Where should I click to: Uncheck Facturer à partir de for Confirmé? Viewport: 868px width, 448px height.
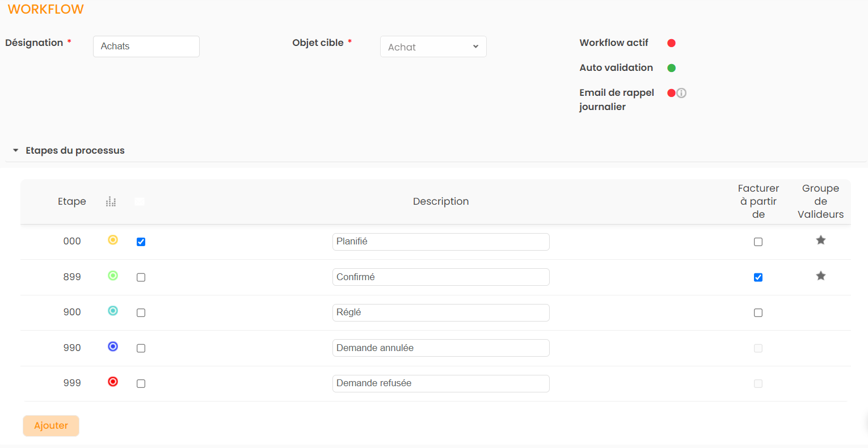tap(758, 277)
